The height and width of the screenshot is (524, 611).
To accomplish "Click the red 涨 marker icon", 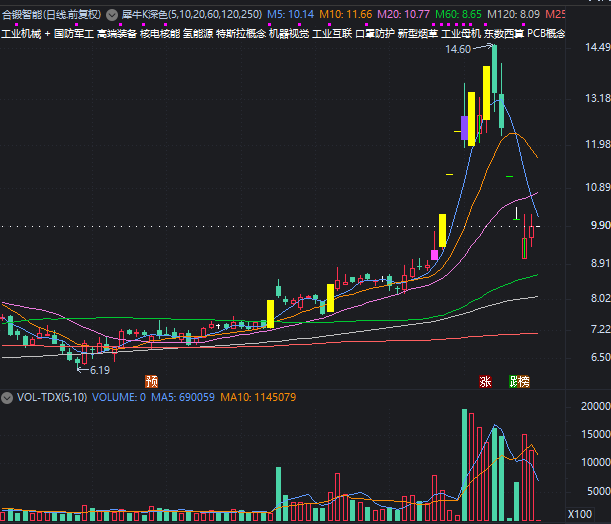I will point(485,381).
